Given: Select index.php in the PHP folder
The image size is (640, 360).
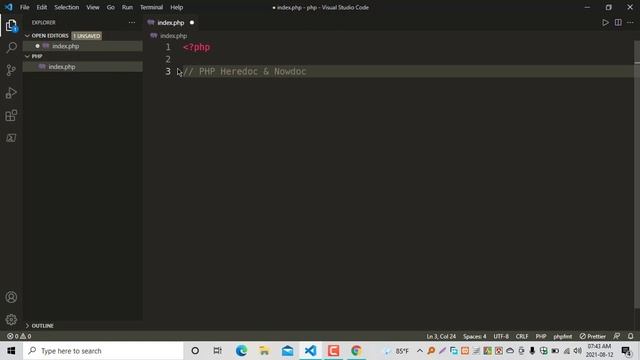Looking at the screenshot, I should coord(82,67).
